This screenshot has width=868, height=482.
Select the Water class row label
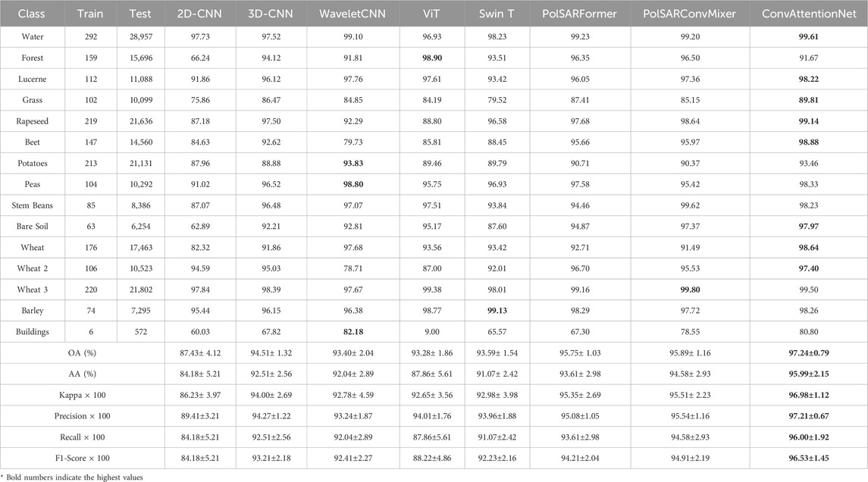coord(32,36)
